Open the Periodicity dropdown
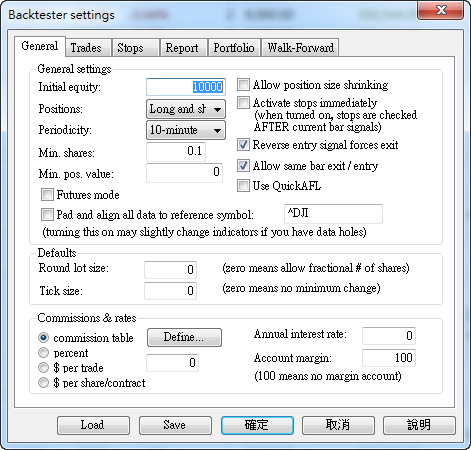The height and width of the screenshot is (450, 471). point(186,130)
